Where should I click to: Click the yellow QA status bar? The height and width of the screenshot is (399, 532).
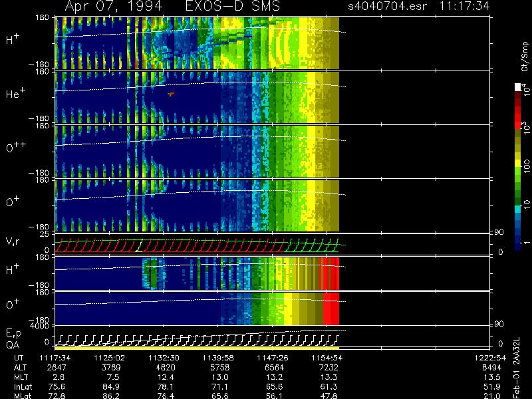coord(197,348)
